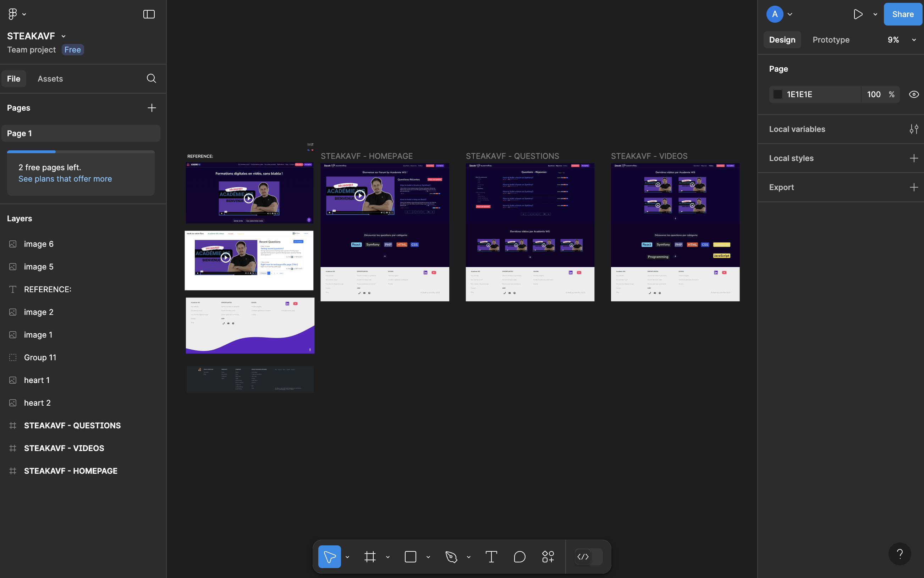Select the Pen tool
924x578 pixels.
pos(451,557)
